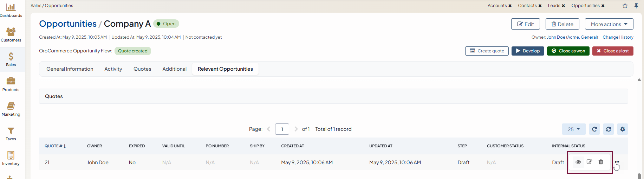This screenshot has height=179, width=644.
Task: Click the eye icon to view quote 21
Action: click(x=578, y=162)
